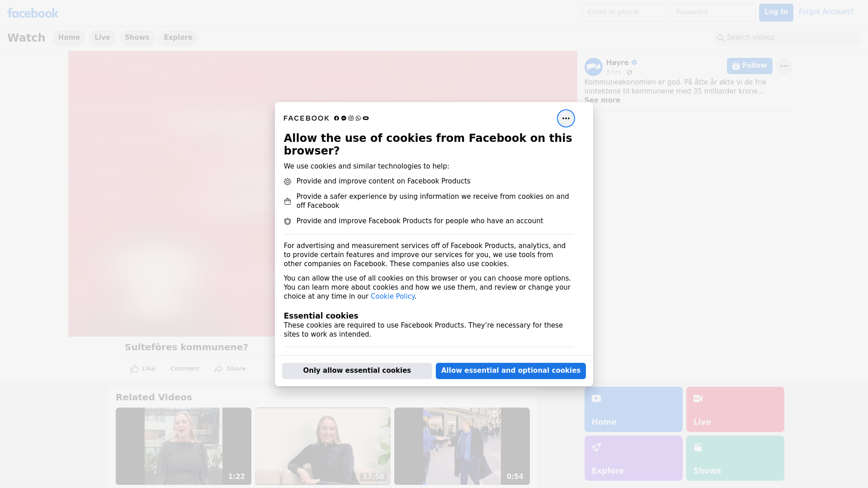Click Only allow essential cookies

(x=357, y=371)
